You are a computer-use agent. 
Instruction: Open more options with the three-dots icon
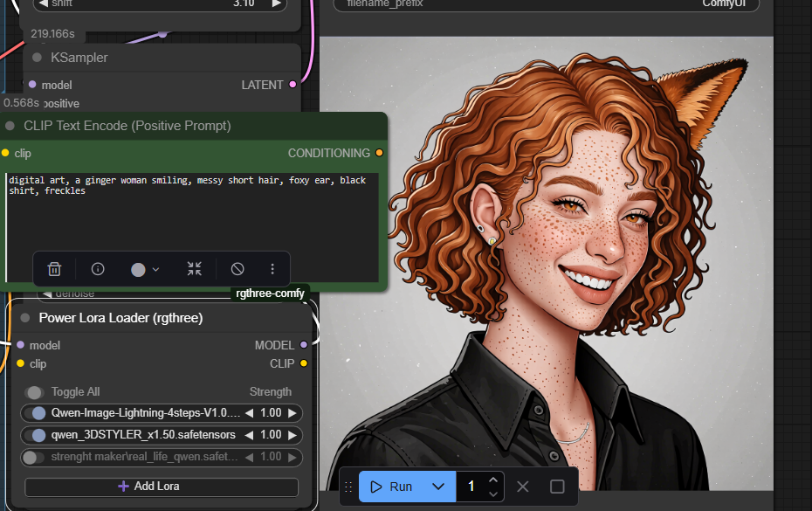(x=272, y=269)
